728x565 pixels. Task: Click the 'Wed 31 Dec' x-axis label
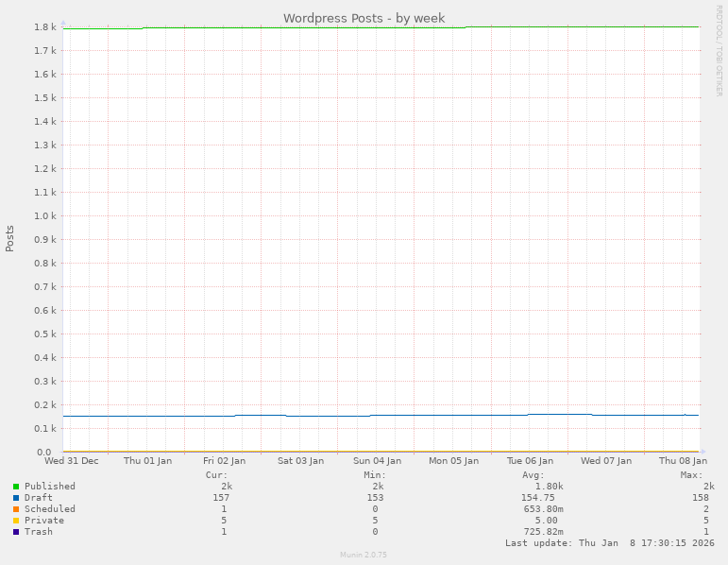72,461
